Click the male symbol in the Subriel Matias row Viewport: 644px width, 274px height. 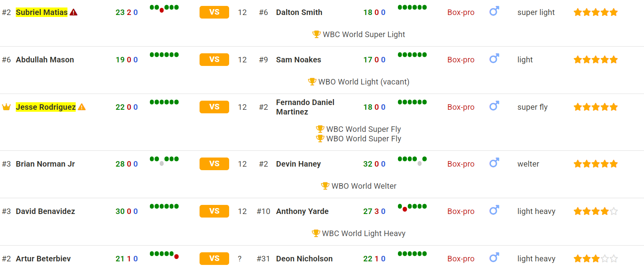pyautogui.click(x=494, y=11)
